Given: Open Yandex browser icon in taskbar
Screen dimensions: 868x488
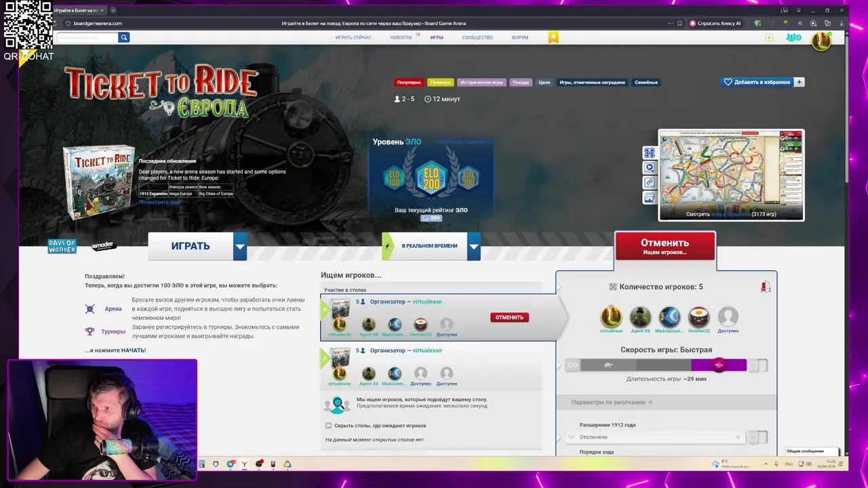Looking at the screenshot, I should coord(244,464).
